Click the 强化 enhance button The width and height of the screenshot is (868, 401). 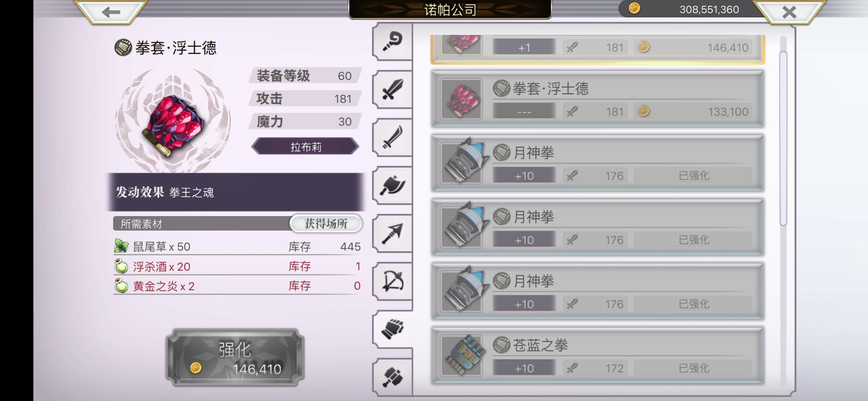tap(235, 357)
